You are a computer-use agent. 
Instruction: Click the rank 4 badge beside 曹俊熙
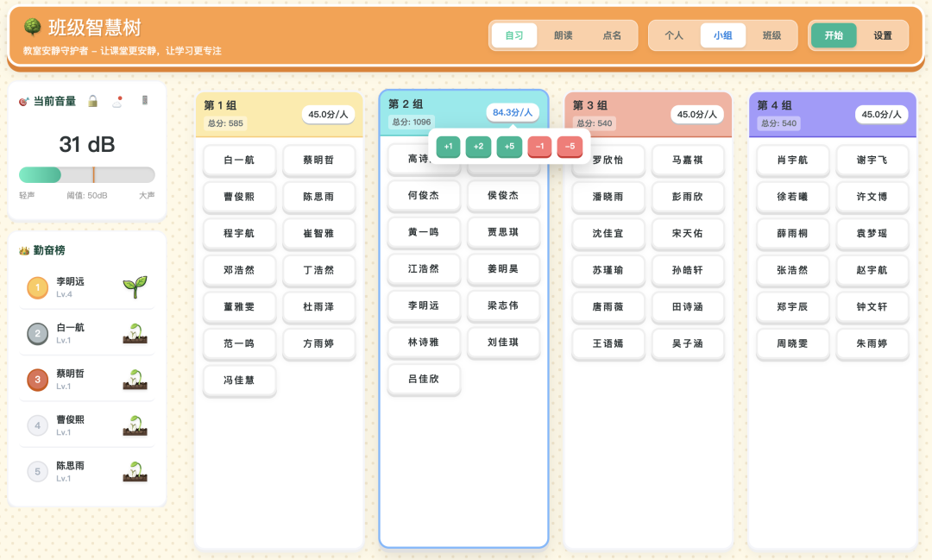[39, 424]
